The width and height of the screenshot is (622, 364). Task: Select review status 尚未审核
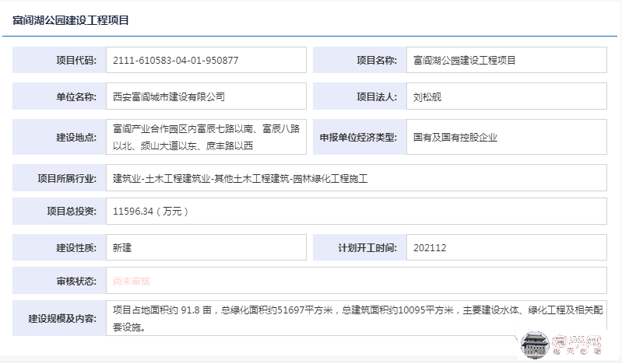point(132,281)
